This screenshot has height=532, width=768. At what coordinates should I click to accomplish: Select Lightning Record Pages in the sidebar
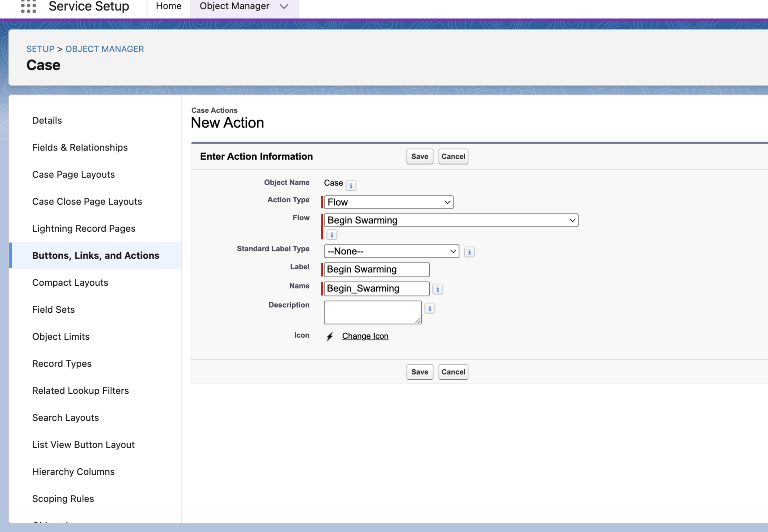pos(84,228)
